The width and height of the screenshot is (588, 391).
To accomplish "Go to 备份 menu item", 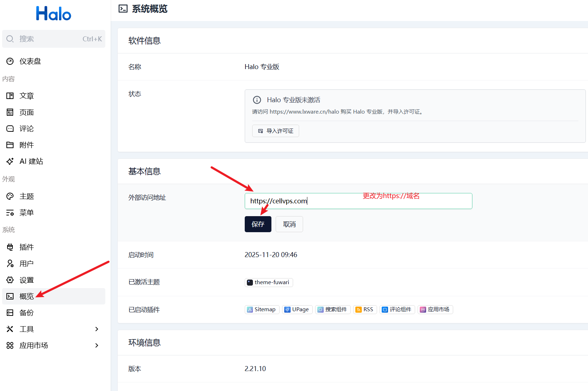I will point(27,313).
